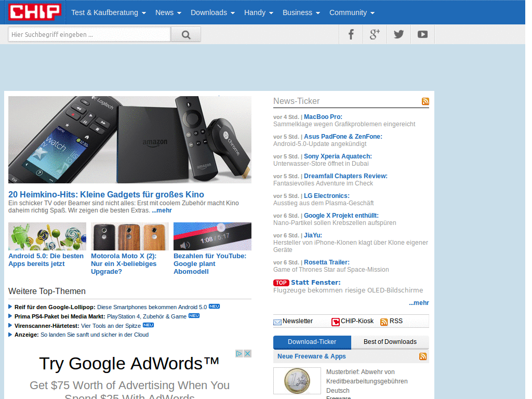Open Diese Smartphones bekommen Android 5.0
This screenshot has width=532, height=399.
tap(152, 307)
